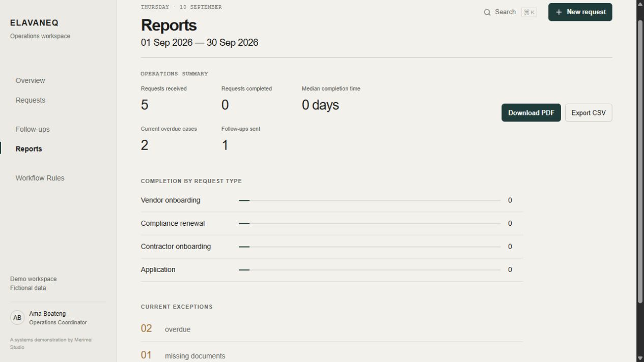
Task: Click Operations Coordinator role text
Action: [x=58, y=322]
